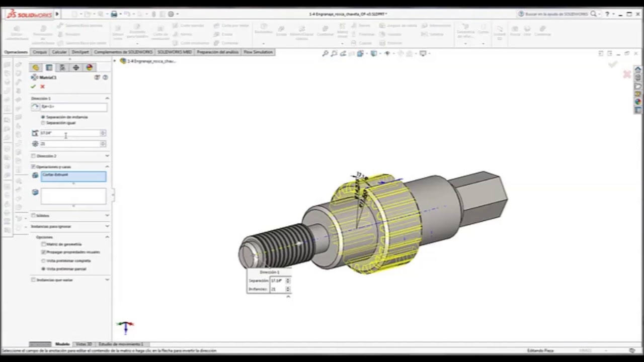Switch to the Croquis ribbon tab
The image size is (644, 362).
point(40,52)
